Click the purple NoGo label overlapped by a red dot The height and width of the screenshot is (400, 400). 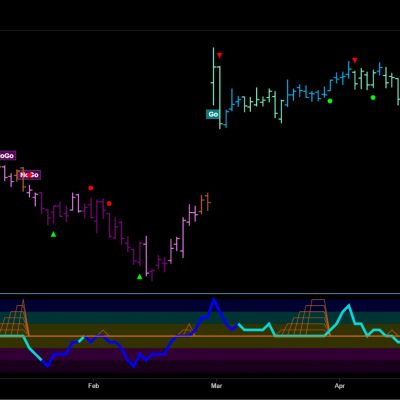(30, 175)
